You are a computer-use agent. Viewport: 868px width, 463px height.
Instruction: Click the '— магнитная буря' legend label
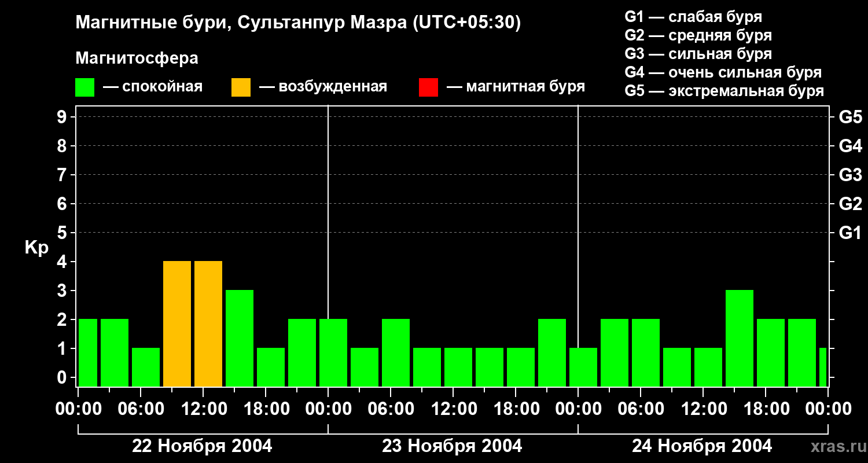516,87
